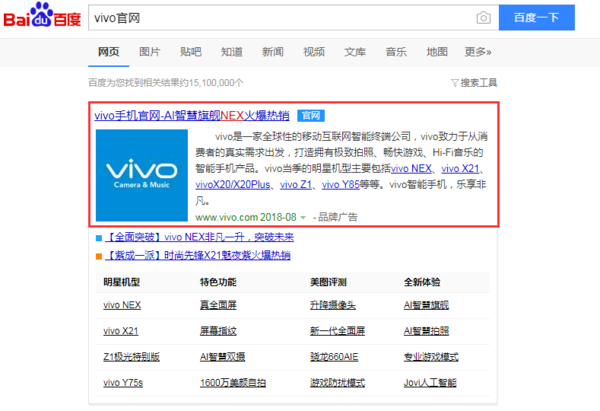Viewport: 600px width, 411px height.
Task: Open the vivo手机官网 result title link
Action: point(192,115)
